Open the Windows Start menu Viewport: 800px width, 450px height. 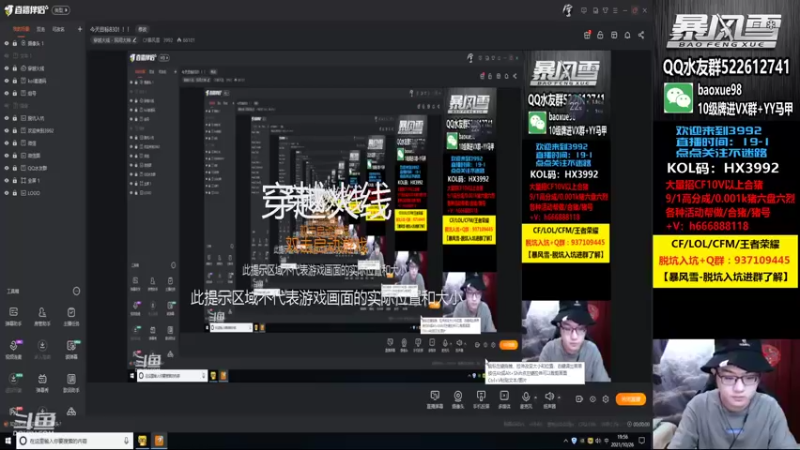pyautogui.click(x=8, y=441)
